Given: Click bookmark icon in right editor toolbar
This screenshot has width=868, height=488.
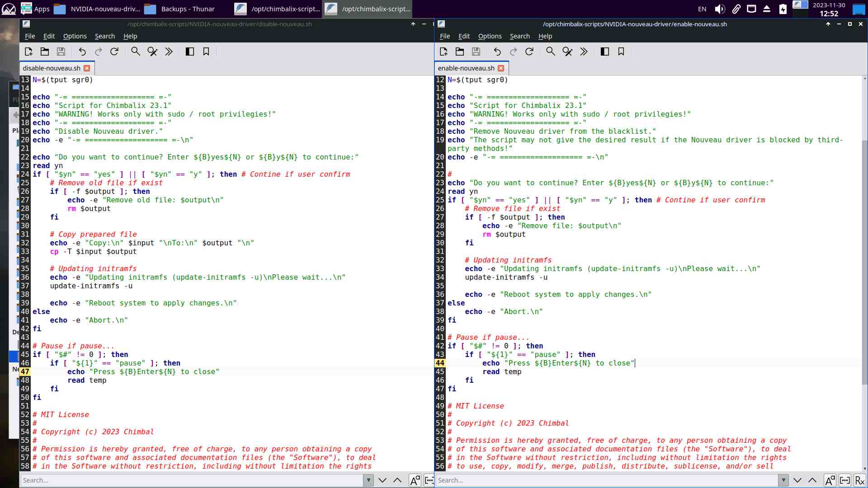Looking at the screenshot, I should click(621, 52).
